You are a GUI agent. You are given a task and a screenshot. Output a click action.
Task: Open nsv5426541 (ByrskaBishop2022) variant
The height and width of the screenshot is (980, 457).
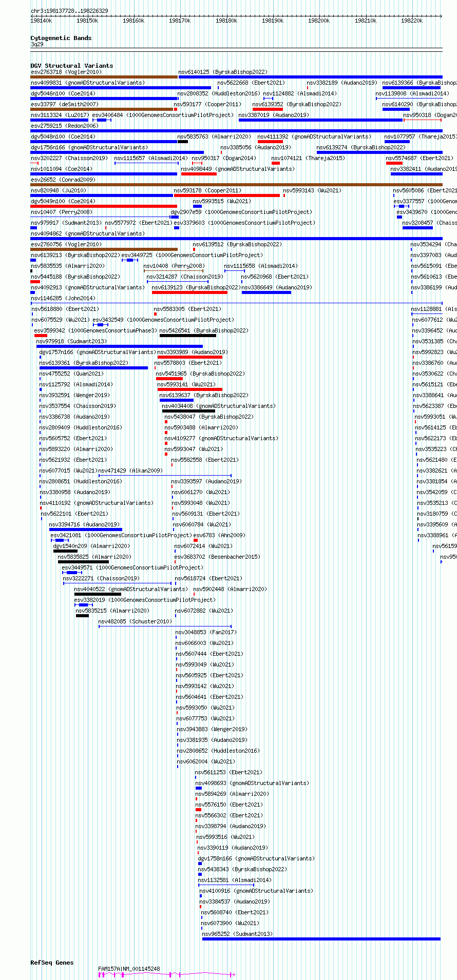point(204,330)
